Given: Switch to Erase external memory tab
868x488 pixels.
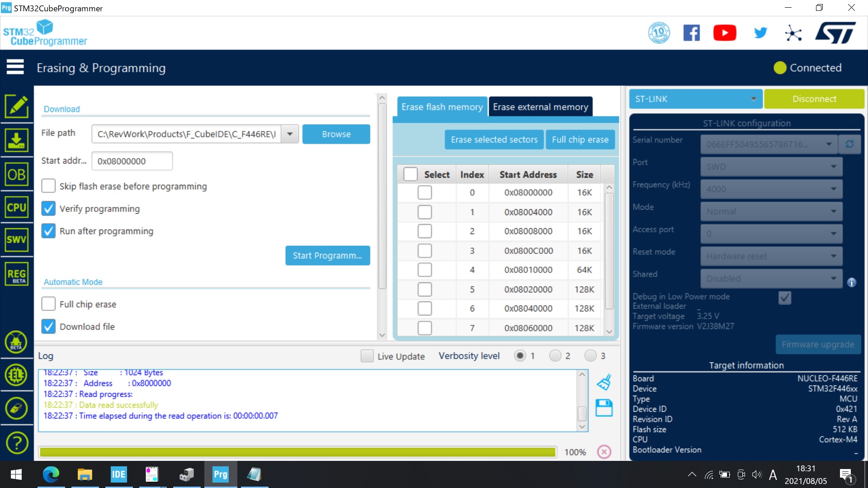Looking at the screenshot, I should (541, 107).
